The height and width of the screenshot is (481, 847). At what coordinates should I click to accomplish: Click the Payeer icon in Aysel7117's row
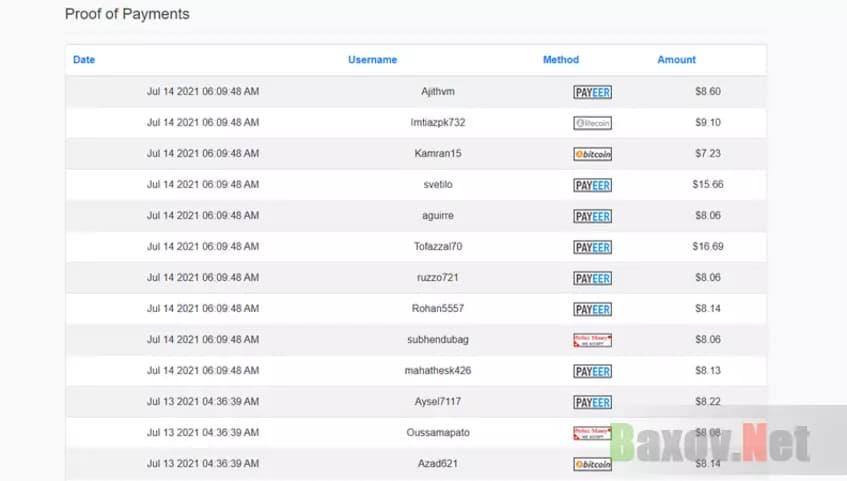click(592, 402)
